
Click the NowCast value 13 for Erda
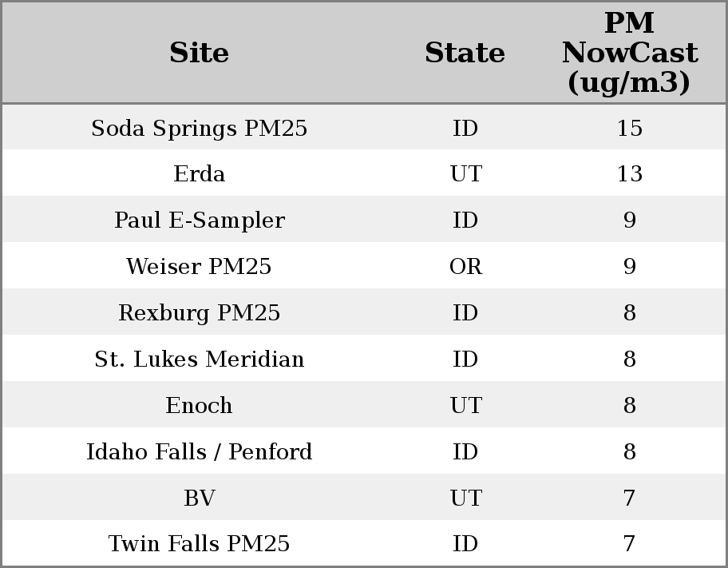(629, 174)
